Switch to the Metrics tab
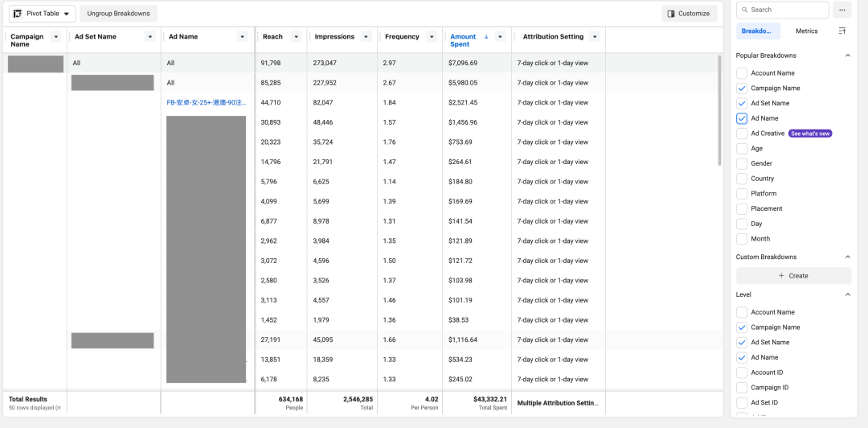The width and height of the screenshot is (868, 428). [x=807, y=31]
